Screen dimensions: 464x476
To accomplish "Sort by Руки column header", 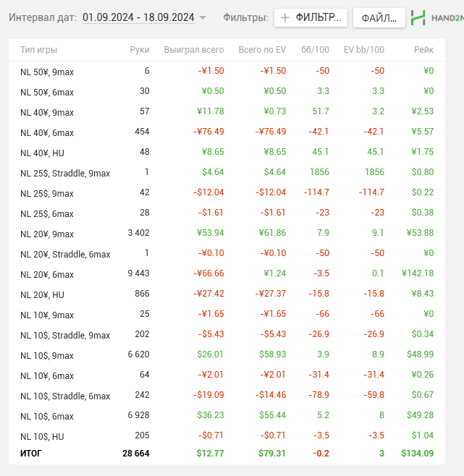I will [140, 49].
